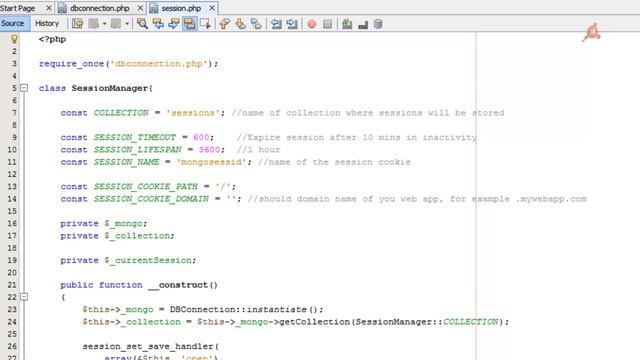Image resolution: width=640 pixels, height=360 pixels.
Task: Click the //1 hour comment
Action: 258,150
